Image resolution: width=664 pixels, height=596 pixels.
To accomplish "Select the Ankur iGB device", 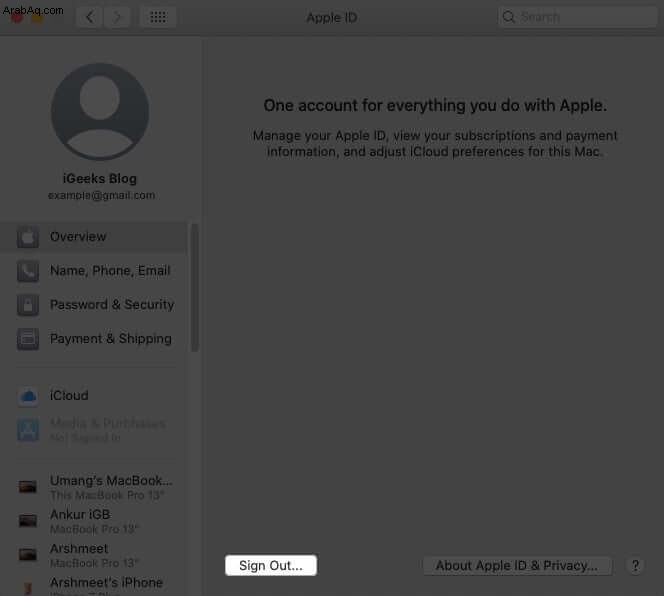I will point(93,521).
